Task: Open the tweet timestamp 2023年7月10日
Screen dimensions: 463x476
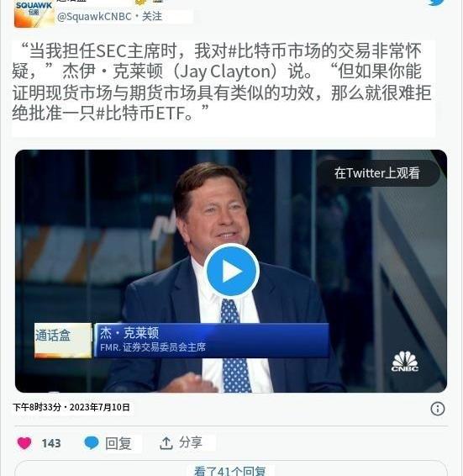Action: [x=100, y=407]
